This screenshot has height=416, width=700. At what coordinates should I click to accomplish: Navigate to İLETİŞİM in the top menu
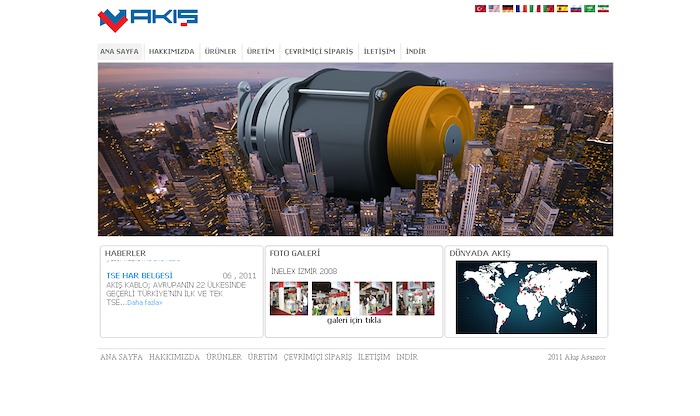click(x=379, y=51)
